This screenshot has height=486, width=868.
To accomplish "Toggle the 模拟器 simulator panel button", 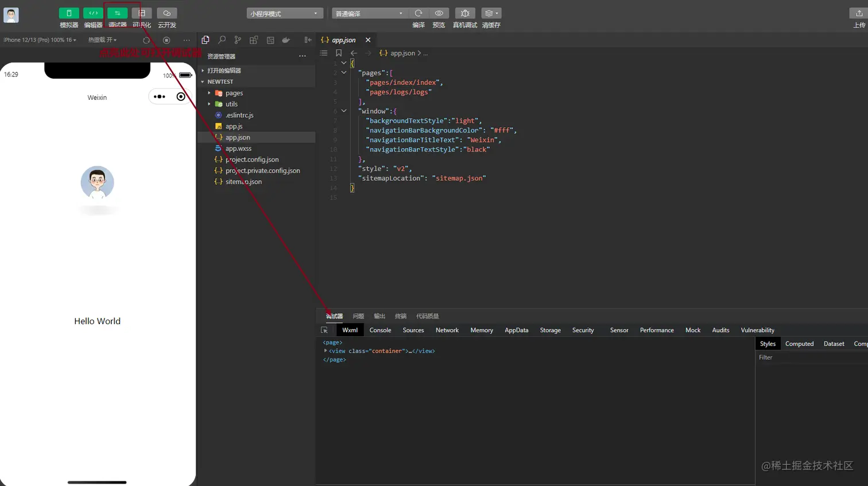I will [x=69, y=13].
